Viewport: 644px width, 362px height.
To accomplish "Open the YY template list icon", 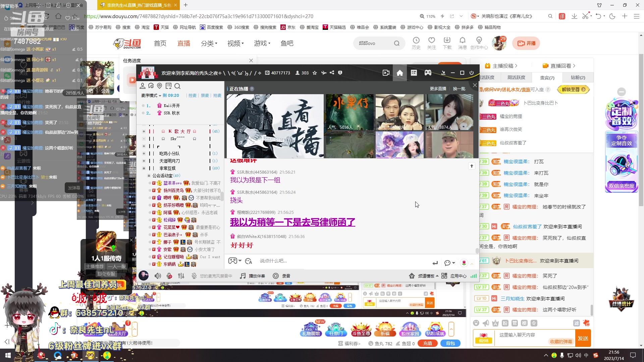I will click(x=414, y=73).
